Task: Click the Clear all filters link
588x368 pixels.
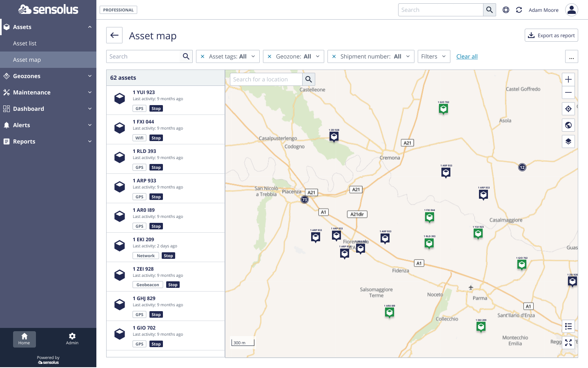Action: [x=467, y=56]
